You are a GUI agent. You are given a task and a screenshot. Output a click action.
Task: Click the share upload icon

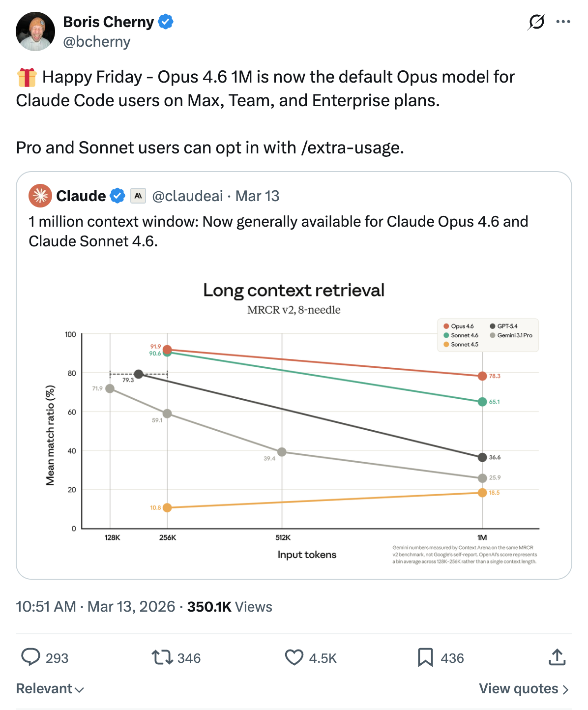(557, 657)
